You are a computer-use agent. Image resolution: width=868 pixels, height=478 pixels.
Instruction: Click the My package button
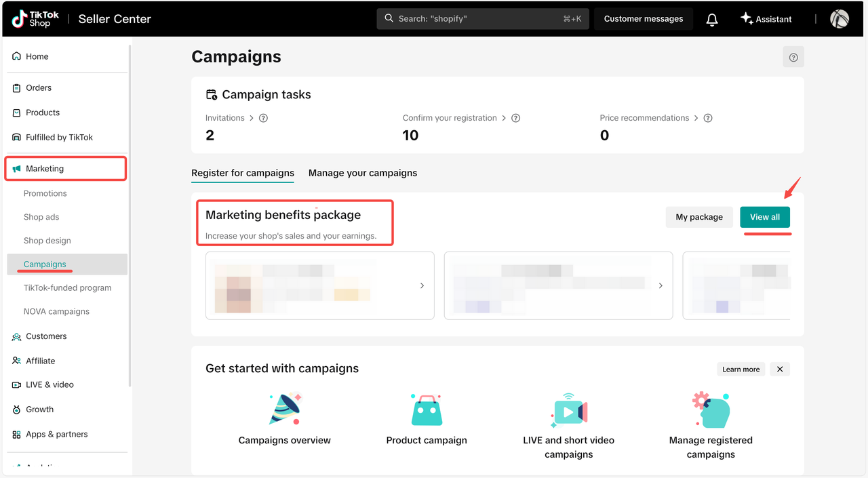pyautogui.click(x=699, y=217)
